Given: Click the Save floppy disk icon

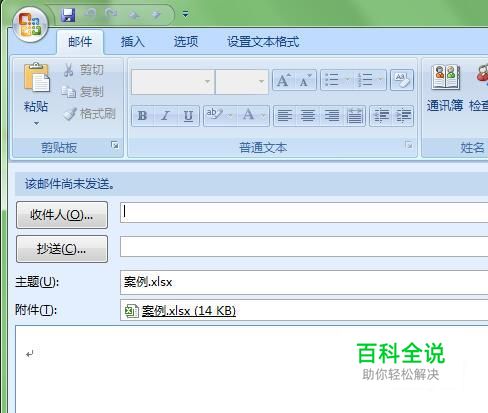Looking at the screenshot, I should click(x=68, y=15).
